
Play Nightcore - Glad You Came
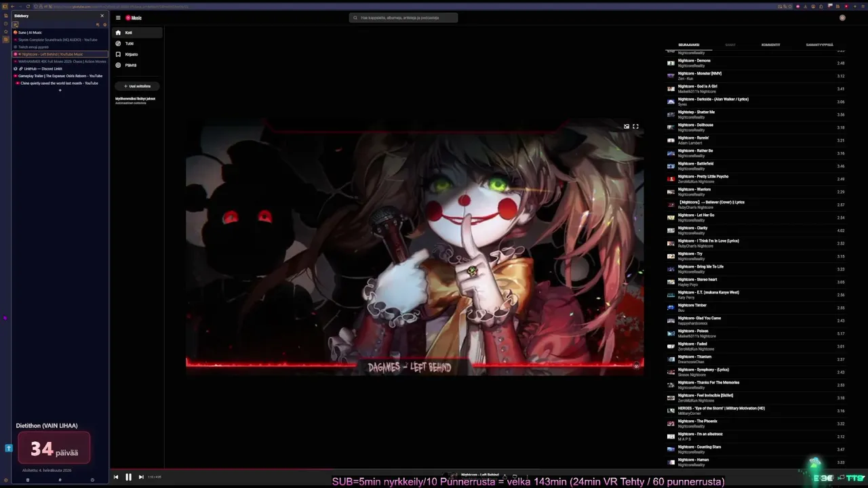tap(756, 321)
